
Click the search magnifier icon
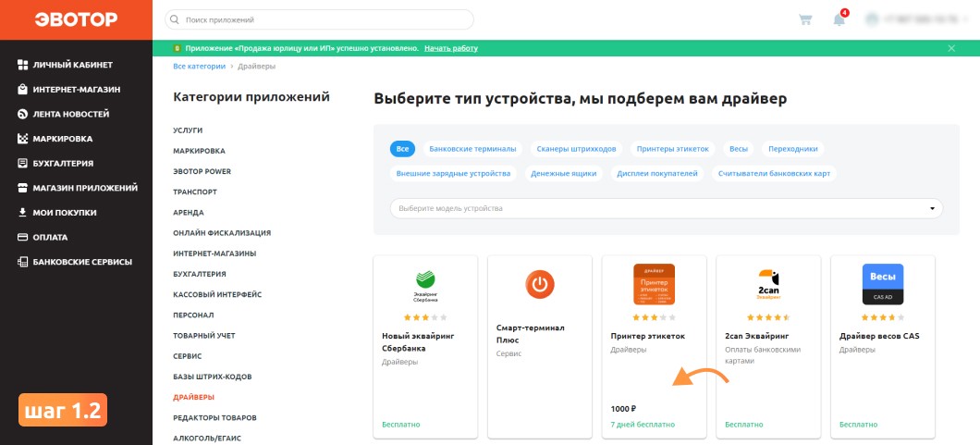(x=175, y=20)
